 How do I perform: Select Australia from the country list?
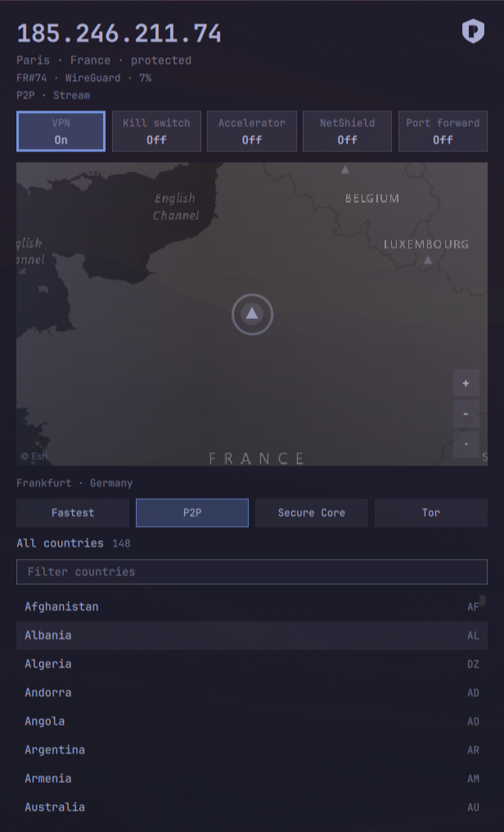[252, 807]
